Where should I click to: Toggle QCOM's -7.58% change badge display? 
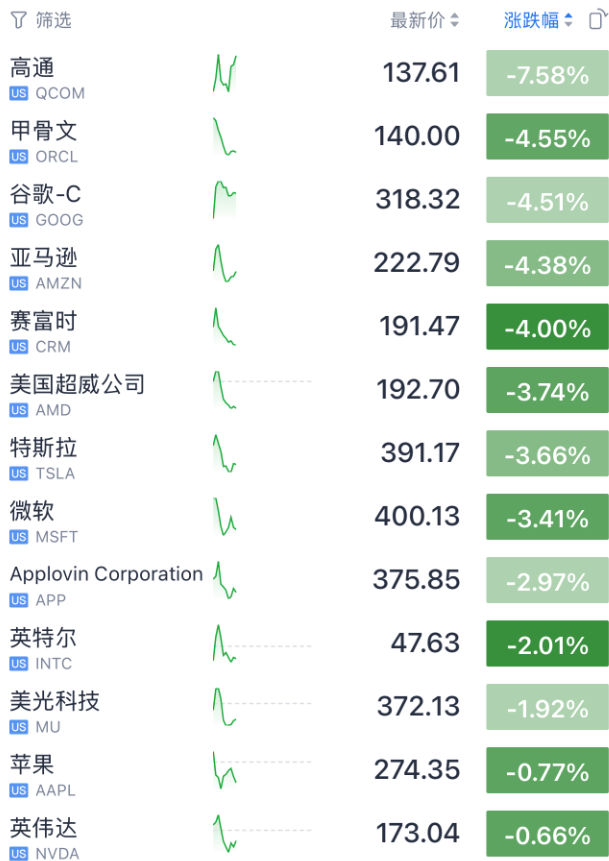click(x=546, y=73)
